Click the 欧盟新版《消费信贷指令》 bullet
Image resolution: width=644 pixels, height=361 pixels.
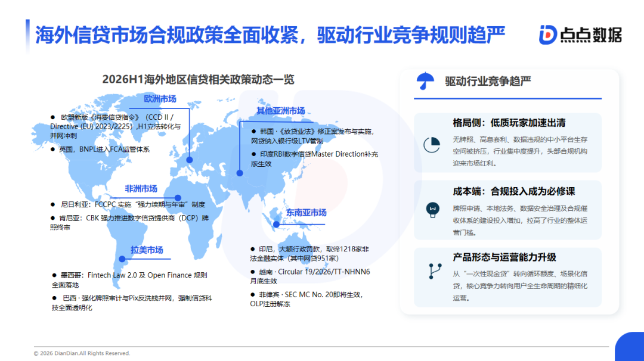(x=116, y=126)
